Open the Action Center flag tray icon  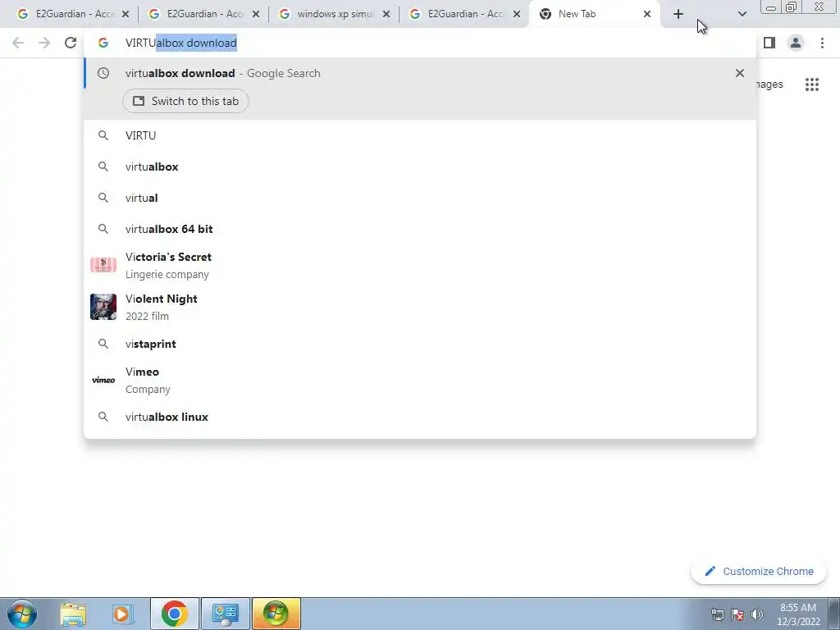click(x=737, y=614)
